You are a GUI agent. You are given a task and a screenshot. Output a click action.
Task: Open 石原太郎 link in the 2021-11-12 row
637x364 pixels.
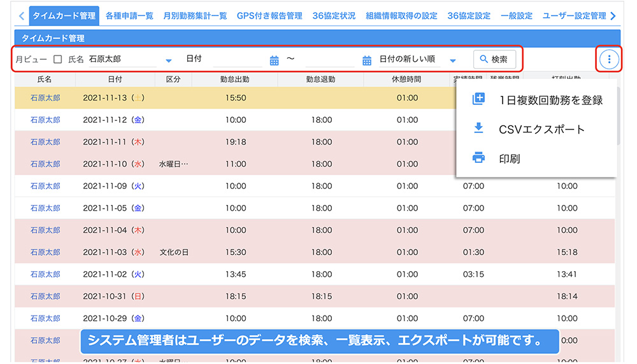(x=45, y=120)
